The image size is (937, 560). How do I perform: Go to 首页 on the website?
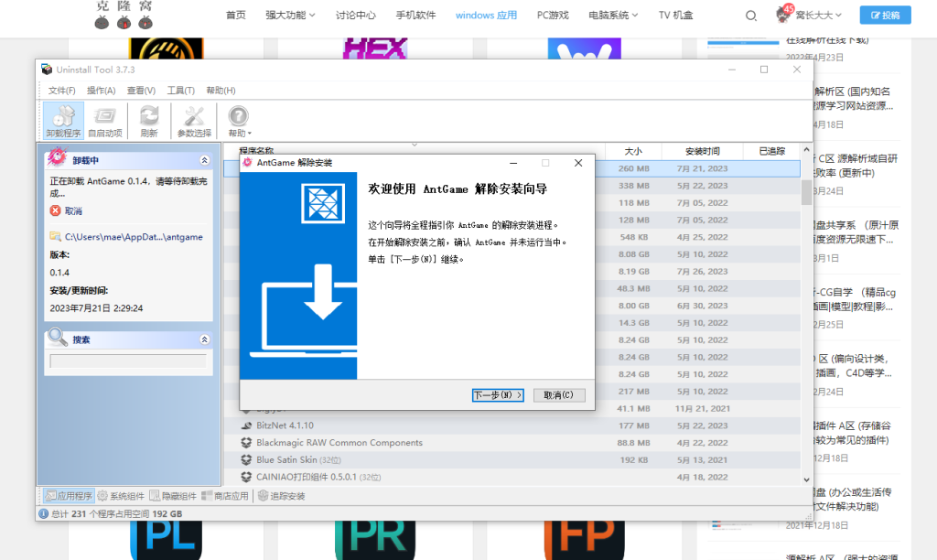point(235,16)
